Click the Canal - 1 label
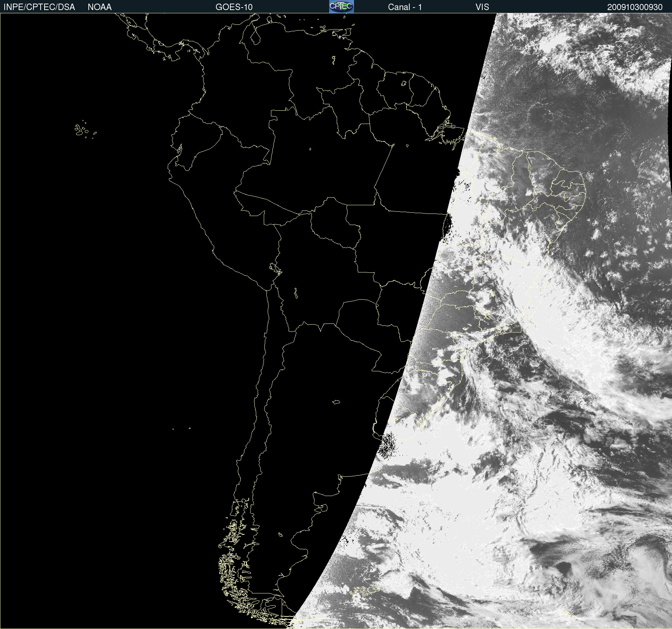Viewport: 672px width, 629px height. coord(405,7)
